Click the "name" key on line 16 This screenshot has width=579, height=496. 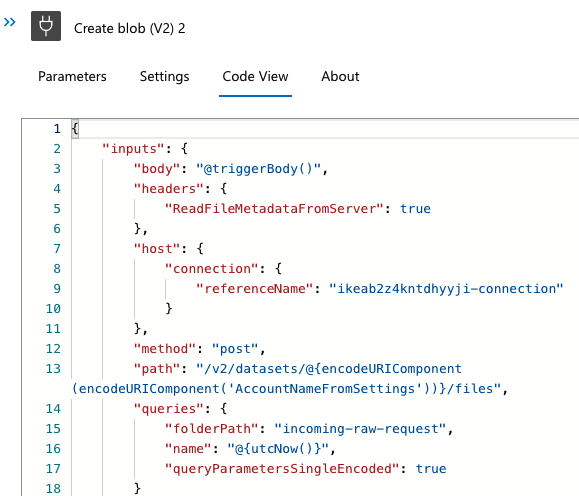pyautogui.click(x=188, y=448)
